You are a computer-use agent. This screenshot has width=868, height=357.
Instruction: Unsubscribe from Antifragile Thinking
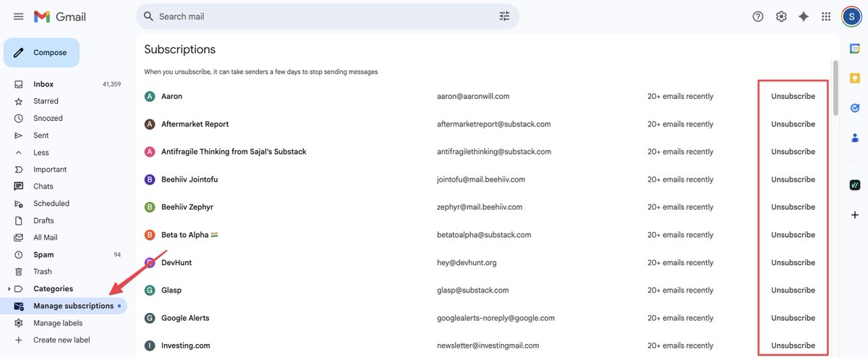[x=793, y=152]
